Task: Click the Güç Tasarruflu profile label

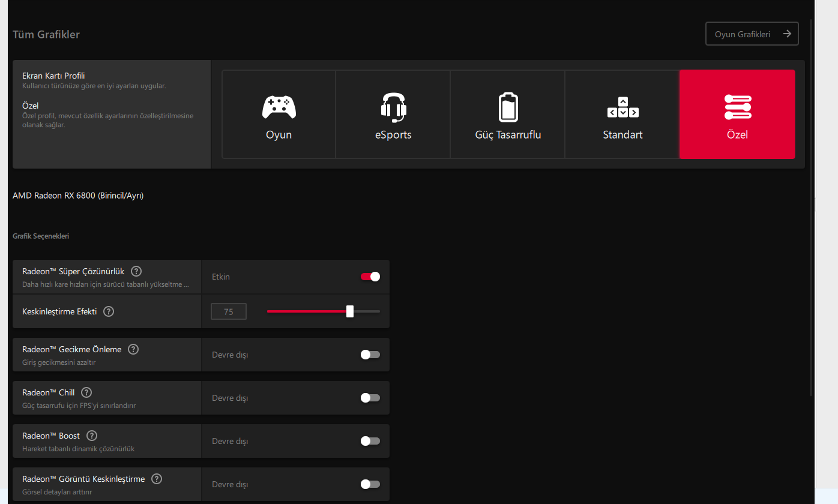Action: point(508,135)
